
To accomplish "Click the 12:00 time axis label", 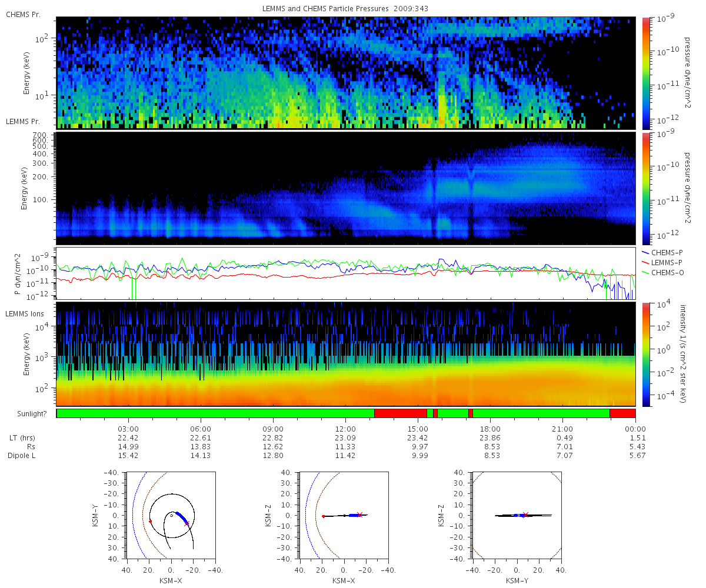I will point(345,429).
